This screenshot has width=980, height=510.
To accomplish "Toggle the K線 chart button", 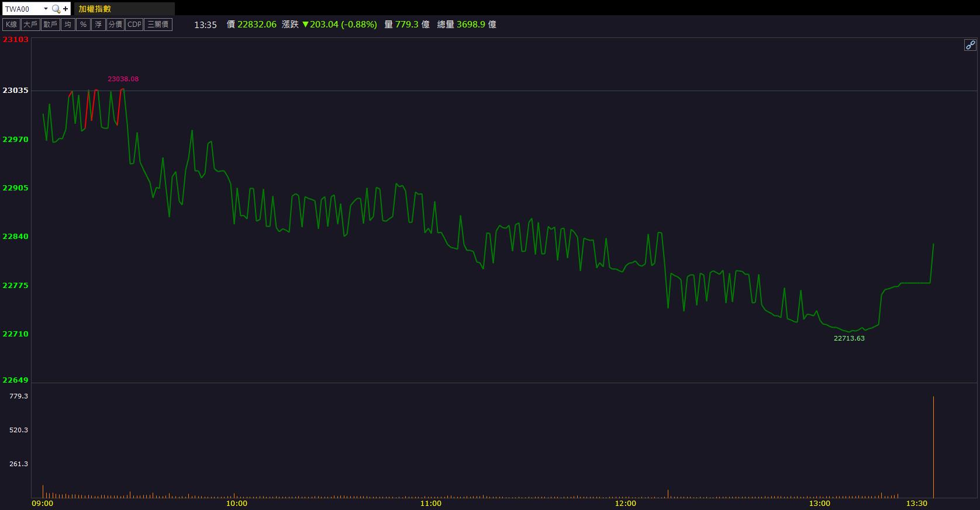I will coord(12,25).
